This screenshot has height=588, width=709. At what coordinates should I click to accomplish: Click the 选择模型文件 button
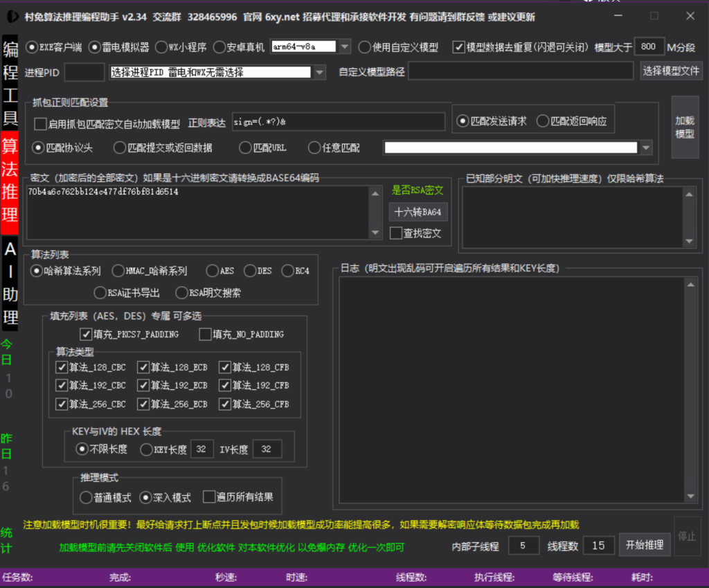click(x=671, y=71)
